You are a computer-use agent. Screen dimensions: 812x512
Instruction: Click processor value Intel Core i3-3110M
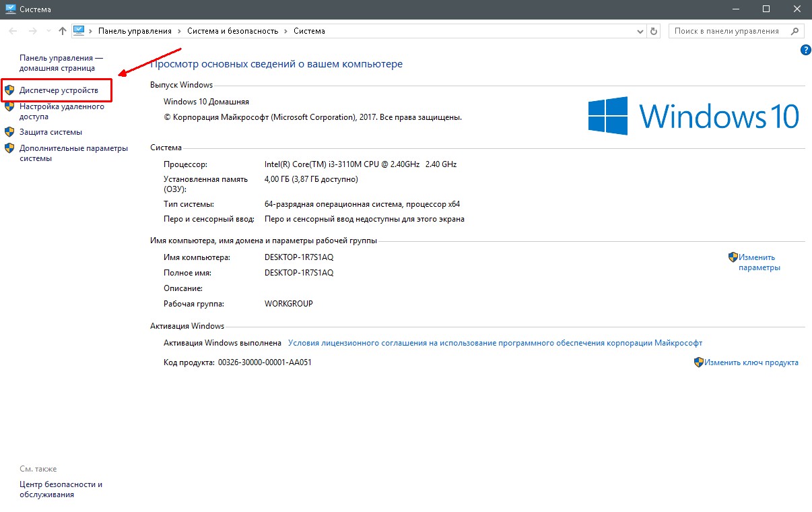361,164
